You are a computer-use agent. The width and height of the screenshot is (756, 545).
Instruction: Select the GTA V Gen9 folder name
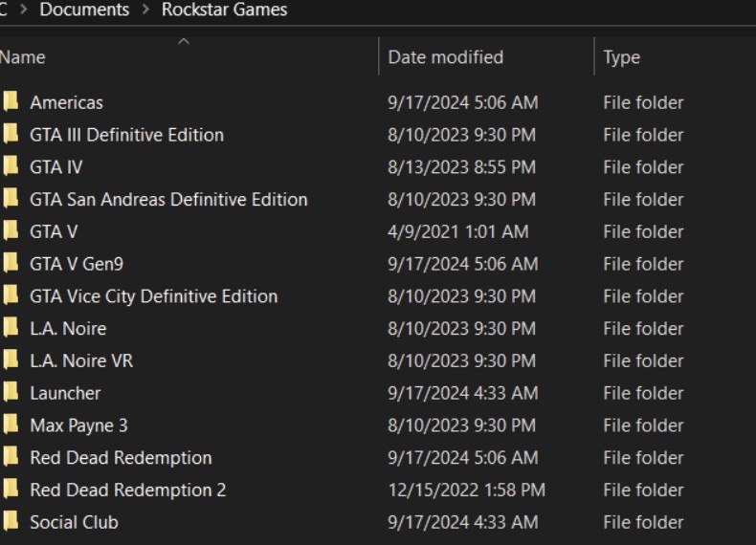pyautogui.click(x=77, y=264)
